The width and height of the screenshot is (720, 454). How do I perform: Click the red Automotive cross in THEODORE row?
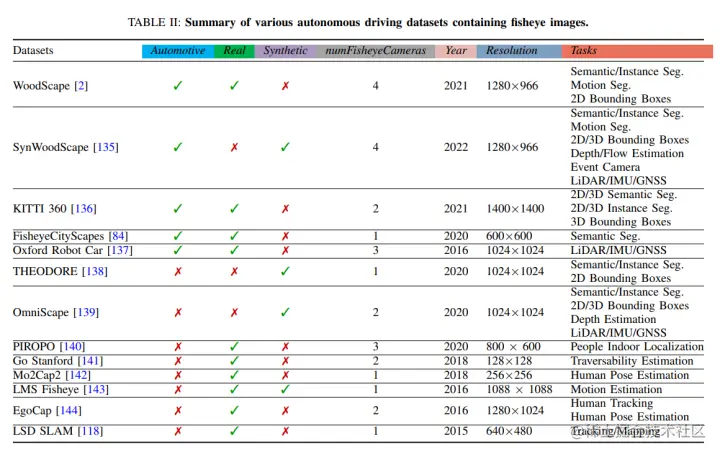coord(178,272)
